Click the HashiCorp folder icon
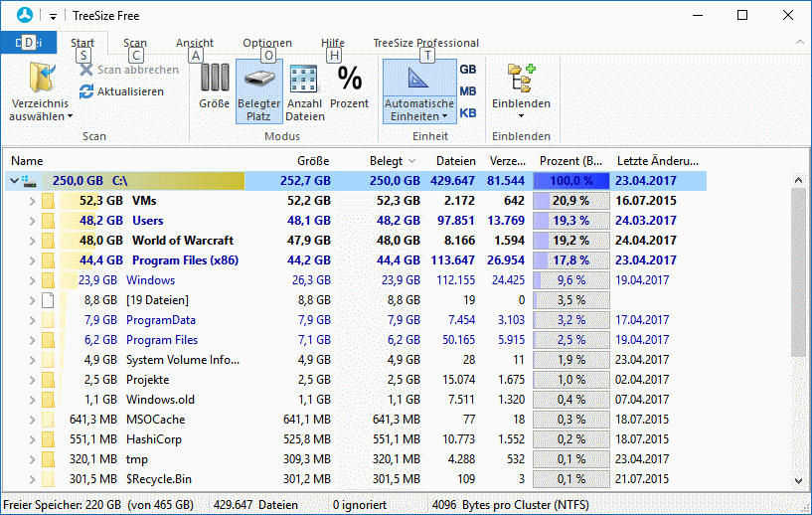Image resolution: width=812 pixels, height=515 pixels. [48, 439]
